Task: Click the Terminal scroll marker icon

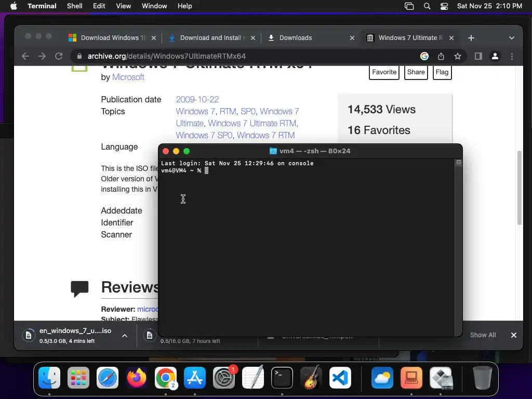Action: click(x=458, y=163)
